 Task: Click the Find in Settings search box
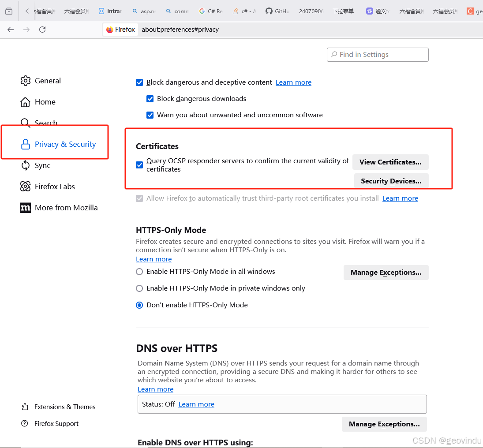pos(378,55)
